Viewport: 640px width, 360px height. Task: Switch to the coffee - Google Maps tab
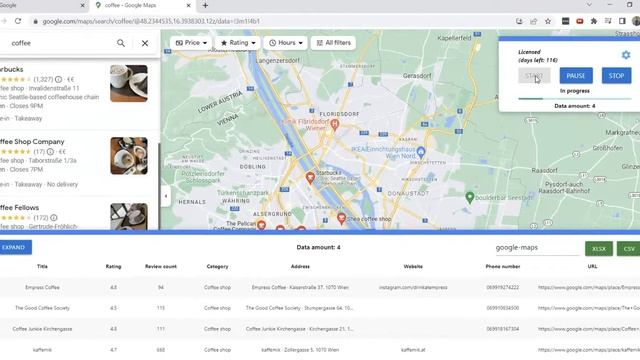point(143,5)
